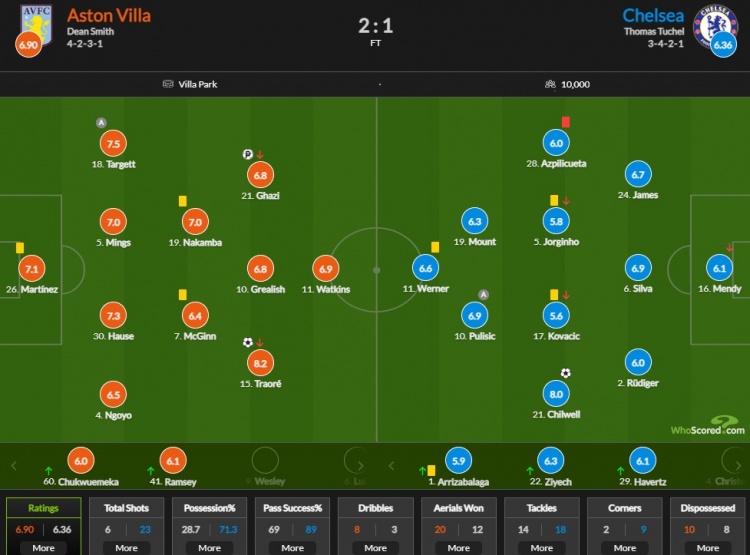Click Azpilicueta's 6.0 player marker

554,143
